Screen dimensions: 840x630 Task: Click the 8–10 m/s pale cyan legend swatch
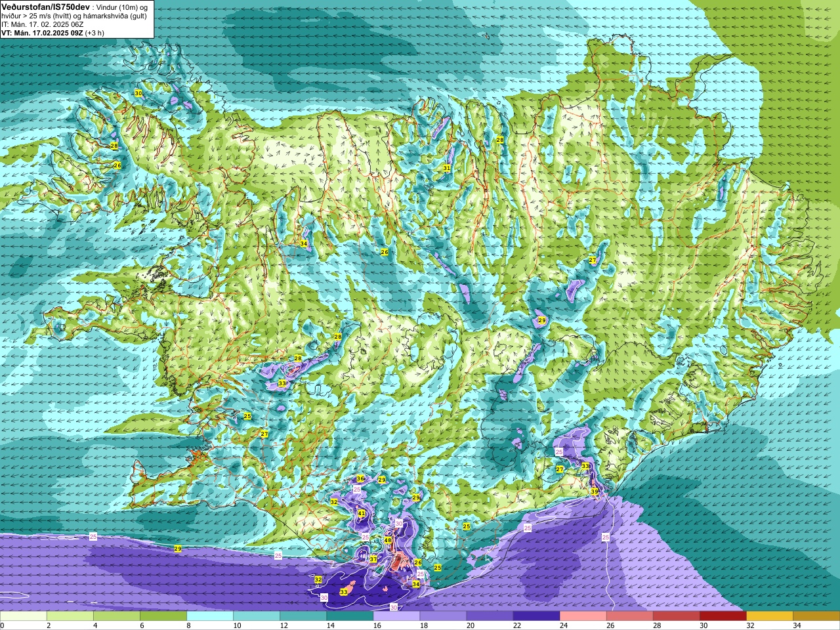click(x=210, y=616)
